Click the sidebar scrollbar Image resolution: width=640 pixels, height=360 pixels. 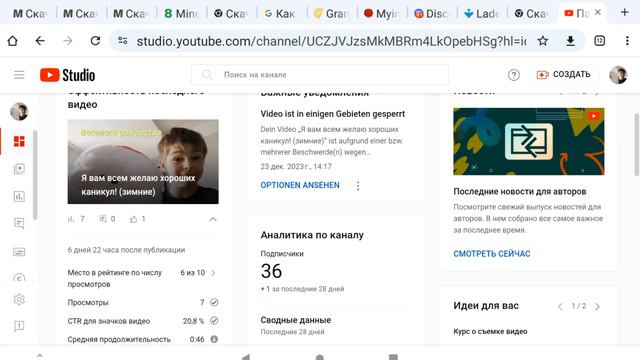click(x=35, y=175)
